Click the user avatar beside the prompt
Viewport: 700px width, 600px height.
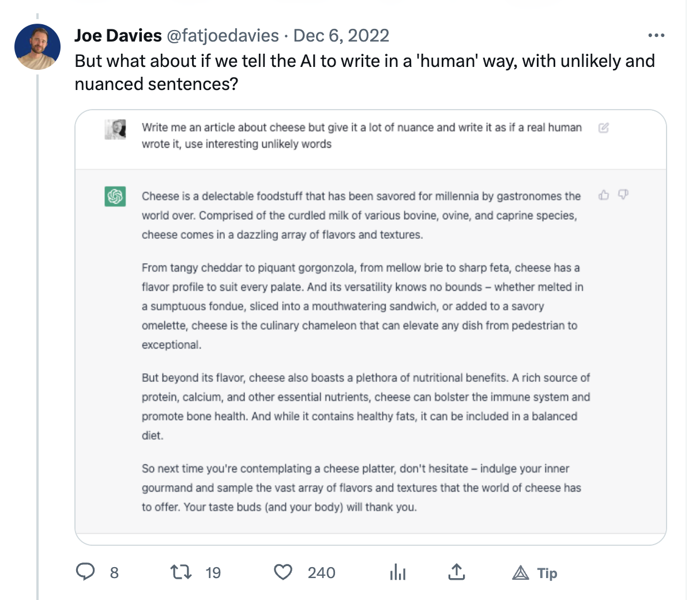click(x=115, y=129)
